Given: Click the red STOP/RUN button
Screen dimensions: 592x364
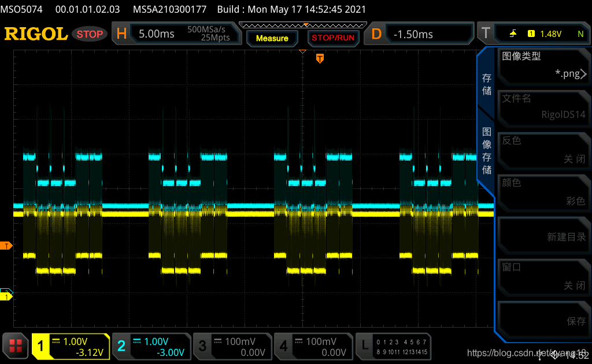Looking at the screenshot, I should [x=333, y=38].
